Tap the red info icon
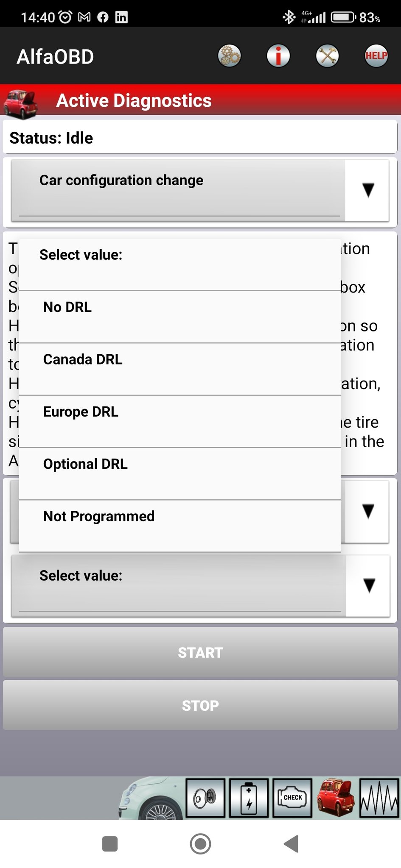 278,56
